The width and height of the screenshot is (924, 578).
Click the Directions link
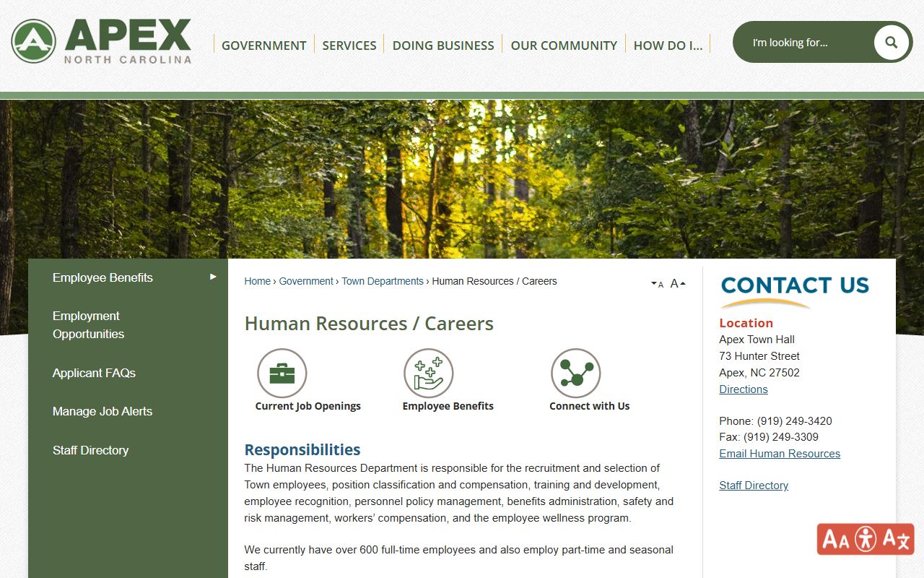(x=743, y=389)
